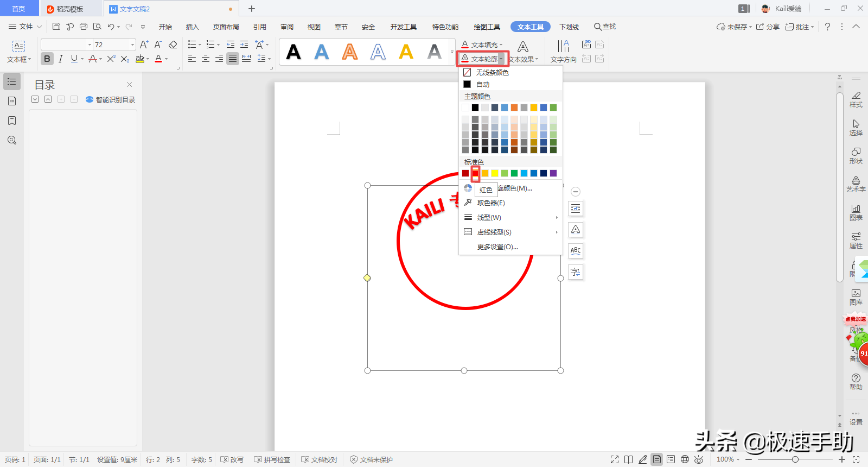
Task: Open the 插入 Insert ribbon tab
Action: point(192,27)
